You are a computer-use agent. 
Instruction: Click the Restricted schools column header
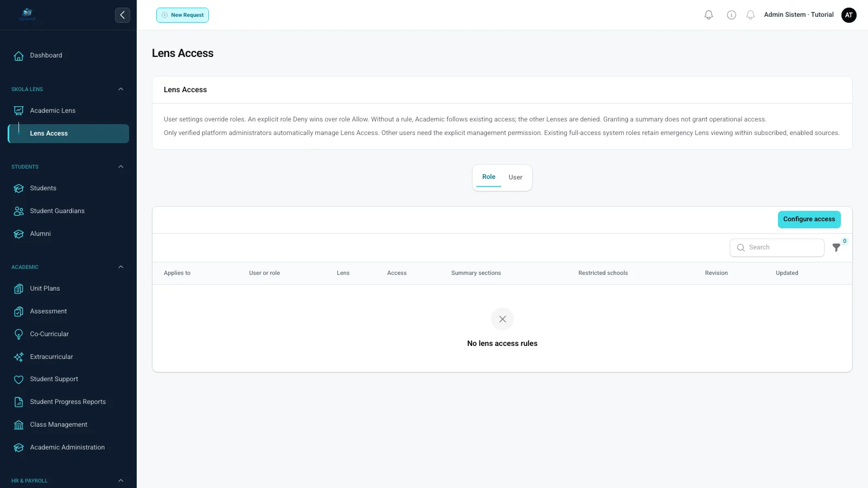603,273
